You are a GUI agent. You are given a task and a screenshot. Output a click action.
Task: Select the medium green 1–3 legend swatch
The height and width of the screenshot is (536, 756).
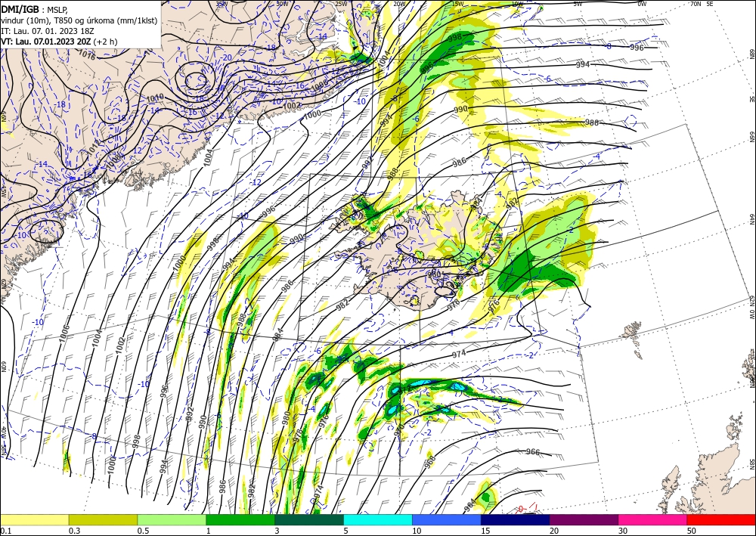tap(240, 519)
